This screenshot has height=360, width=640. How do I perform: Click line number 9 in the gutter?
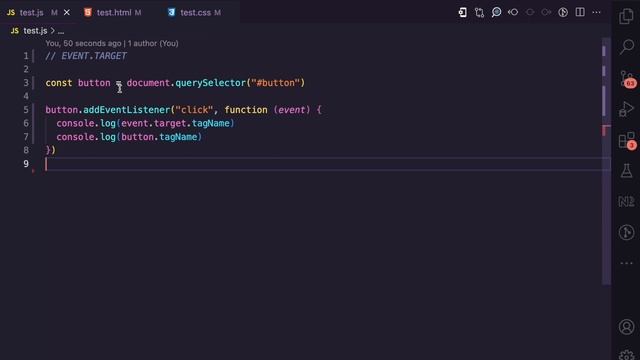point(26,164)
